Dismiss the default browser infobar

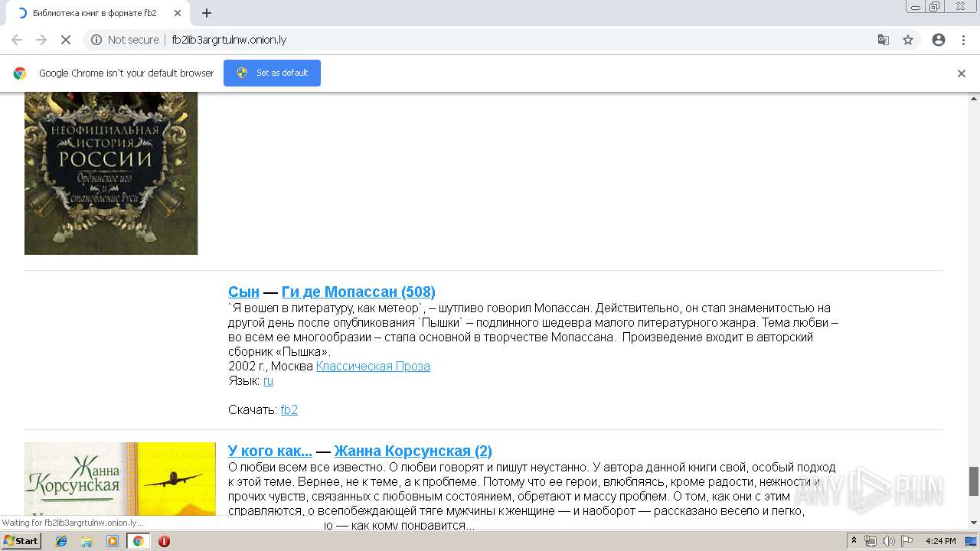[962, 73]
